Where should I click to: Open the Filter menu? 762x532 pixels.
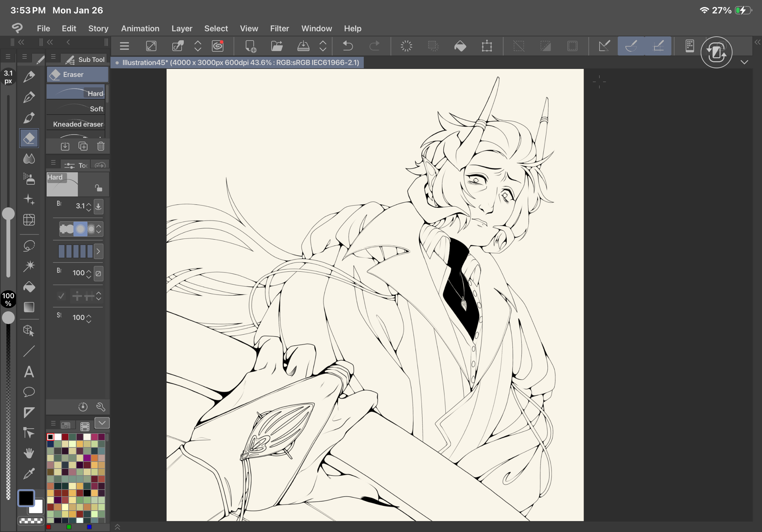pos(279,29)
